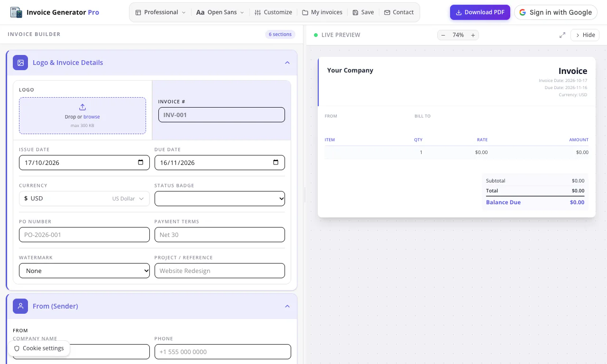
Task: Click the Invoice title in preview
Action: point(573,71)
